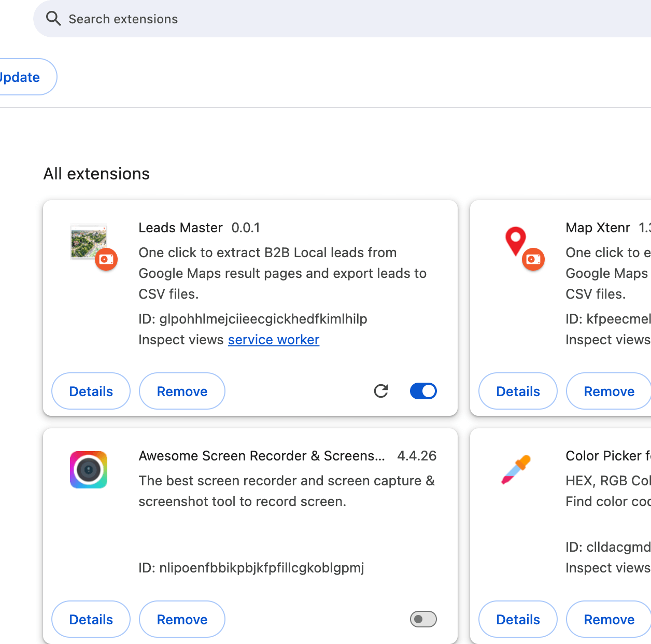The height and width of the screenshot is (644, 651).
Task: Remove the Leads Master extension
Action: click(182, 391)
